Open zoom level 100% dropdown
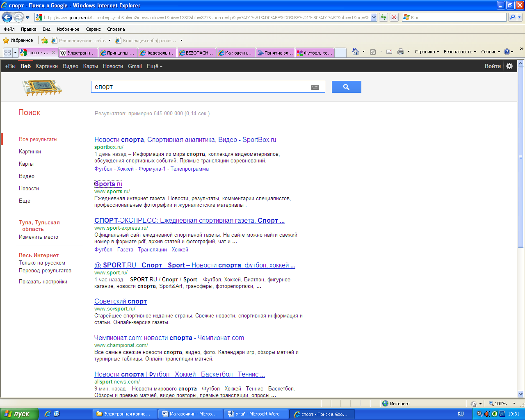Screen dimensions: 525x420 click(514, 404)
